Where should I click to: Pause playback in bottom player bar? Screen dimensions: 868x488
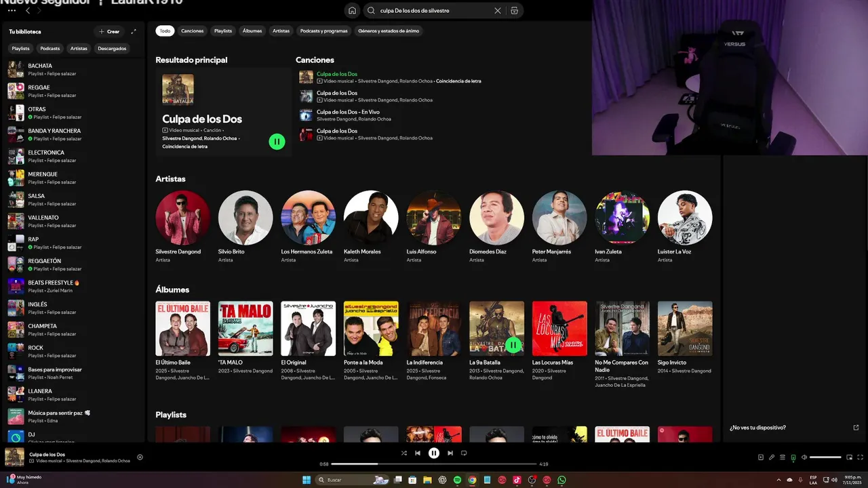coord(434,453)
